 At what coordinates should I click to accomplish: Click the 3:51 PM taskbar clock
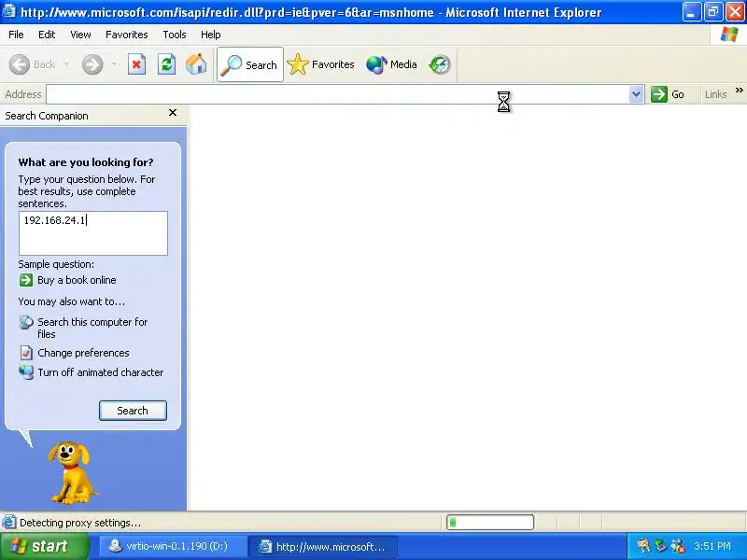click(712, 546)
